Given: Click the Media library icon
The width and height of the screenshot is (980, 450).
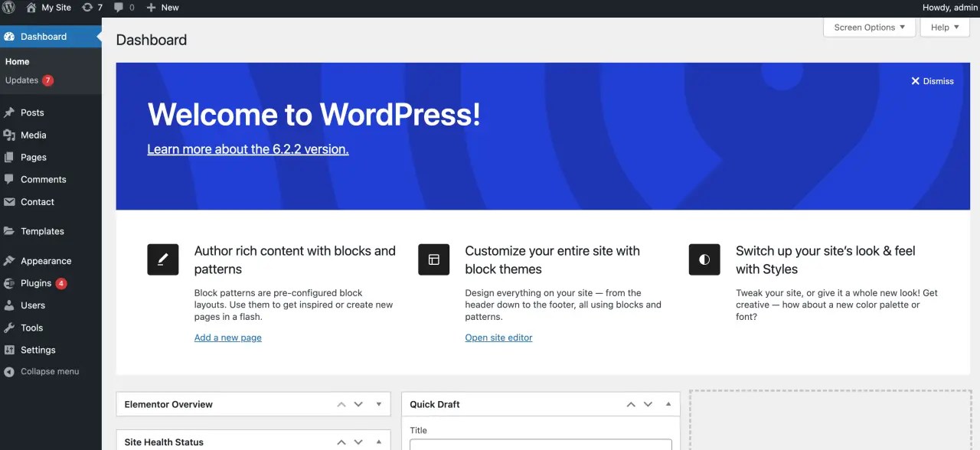Looking at the screenshot, I should pos(9,135).
